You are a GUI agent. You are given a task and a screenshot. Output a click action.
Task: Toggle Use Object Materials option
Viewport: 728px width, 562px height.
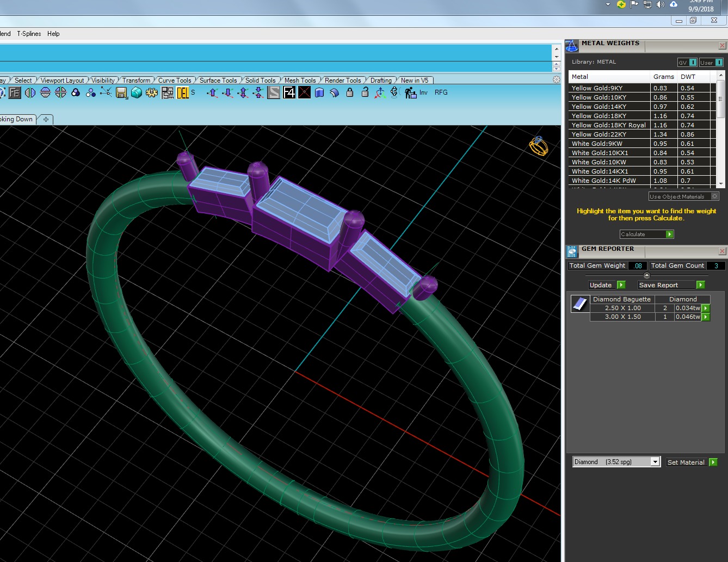[x=684, y=196]
